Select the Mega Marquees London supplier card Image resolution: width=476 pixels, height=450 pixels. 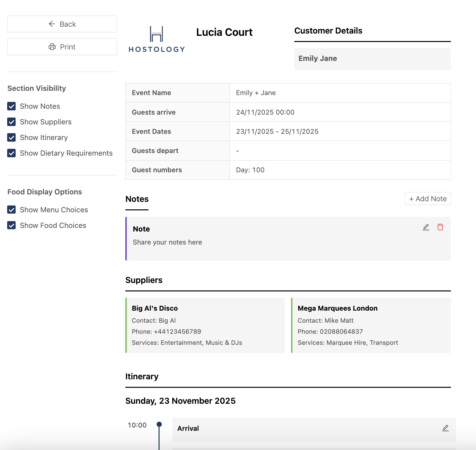pos(371,325)
